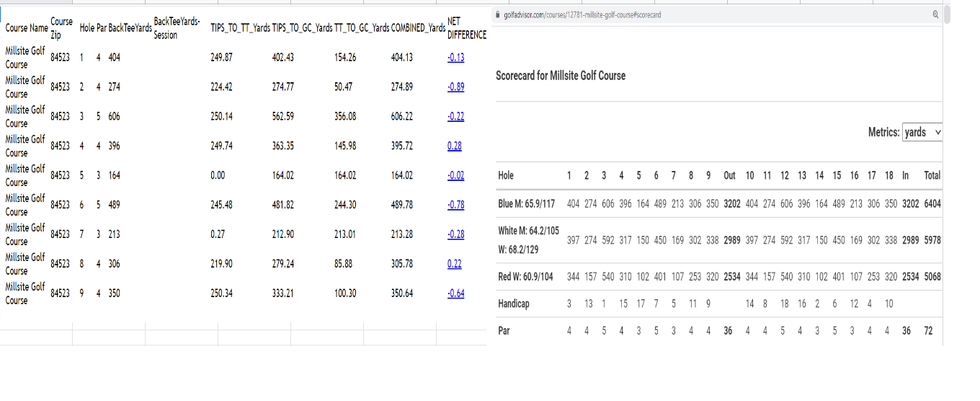This screenshot has width=980, height=401.
Task: Follow the 0.28 net difference link
Action: 455,146
